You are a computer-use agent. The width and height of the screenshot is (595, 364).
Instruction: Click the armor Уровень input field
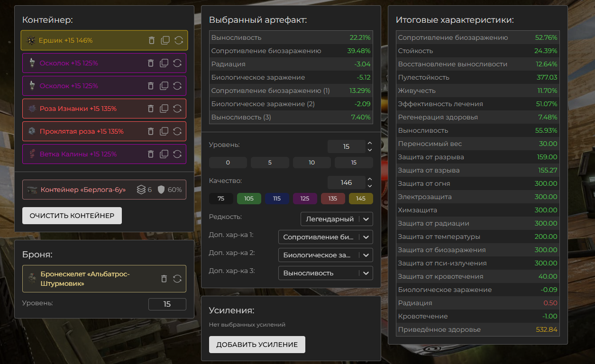[167, 304]
